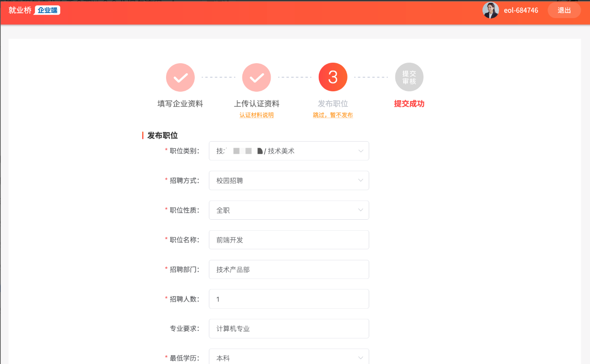
Task: Click the step 3 circle icon
Action: click(x=333, y=77)
